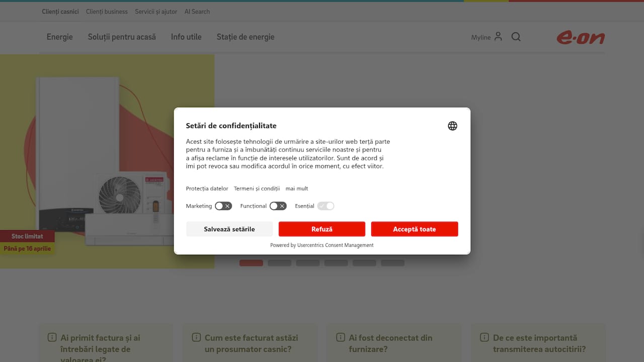This screenshot has width=644, height=362.
Task: Open the search magnifier icon
Action: (x=516, y=37)
